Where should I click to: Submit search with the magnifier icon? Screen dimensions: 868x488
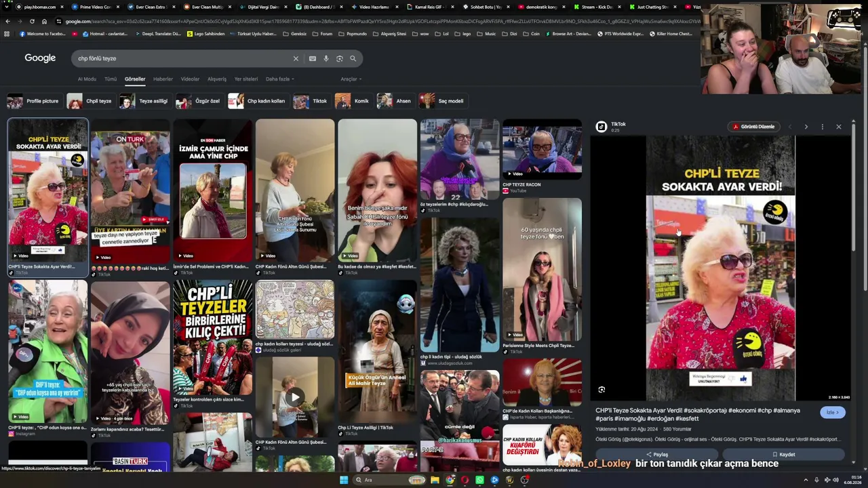coord(353,58)
